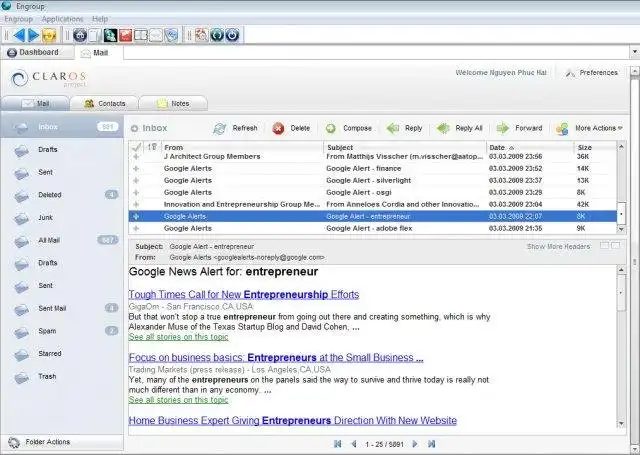Viewport: 640px width, 455px height.
Task: Open the Applications menu
Action: click(62, 19)
